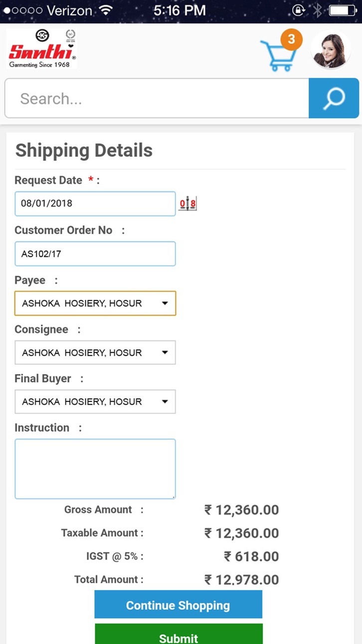Tap the Bluetooth icon in status bar
The height and width of the screenshot is (644, 362).
tap(317, 10)
